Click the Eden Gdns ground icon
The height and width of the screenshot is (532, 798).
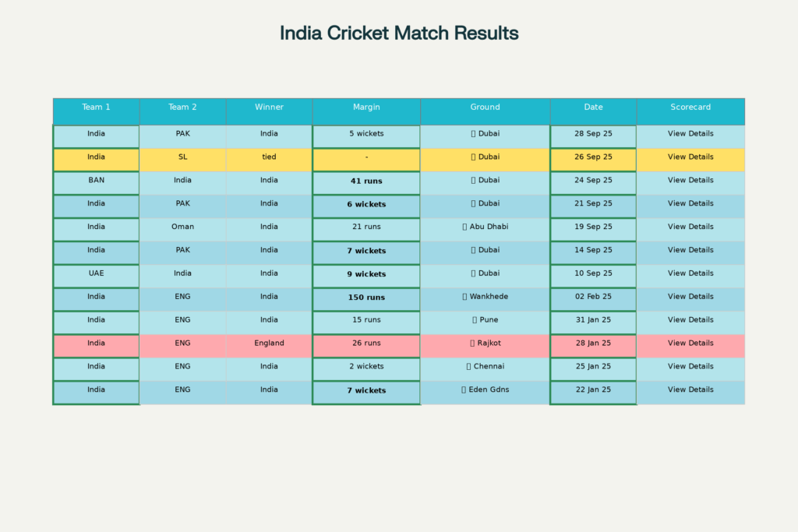click(x=464, y=390)
